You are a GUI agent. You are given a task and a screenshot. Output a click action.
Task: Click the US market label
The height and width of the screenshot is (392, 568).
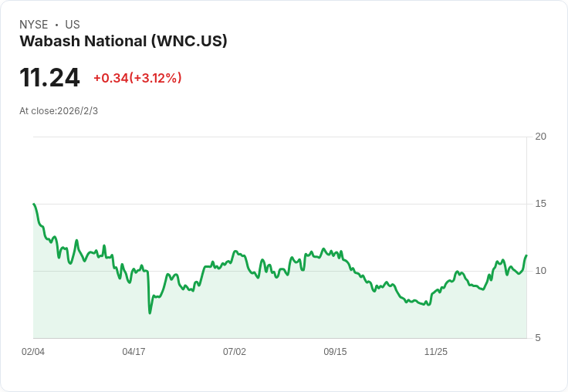pyautogui.click(x=73, y=25)
